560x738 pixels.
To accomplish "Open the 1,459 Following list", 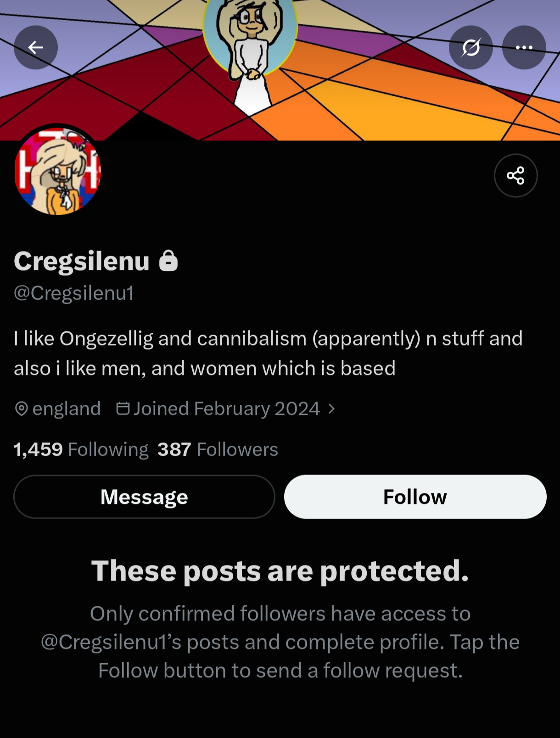I will click(x=81, y=449).
